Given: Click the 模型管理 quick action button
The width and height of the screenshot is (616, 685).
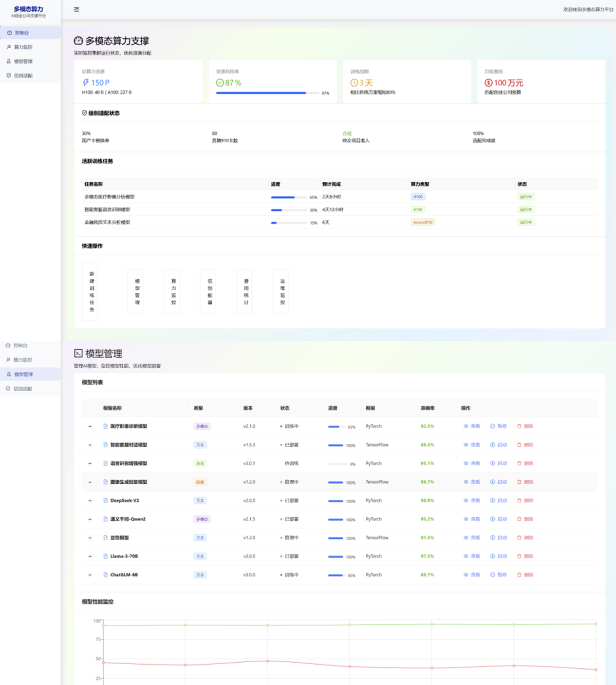Looking at the screenshot, I should tap(135, 291).
